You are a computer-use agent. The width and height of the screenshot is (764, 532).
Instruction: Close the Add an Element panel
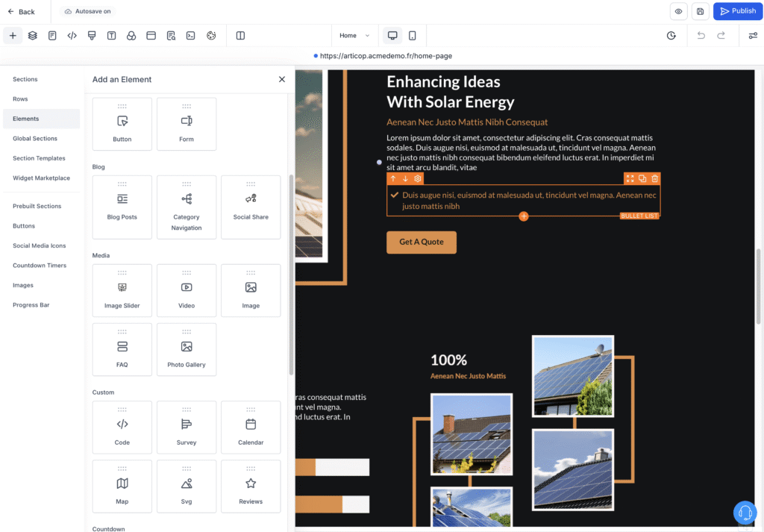coord(281,79)
